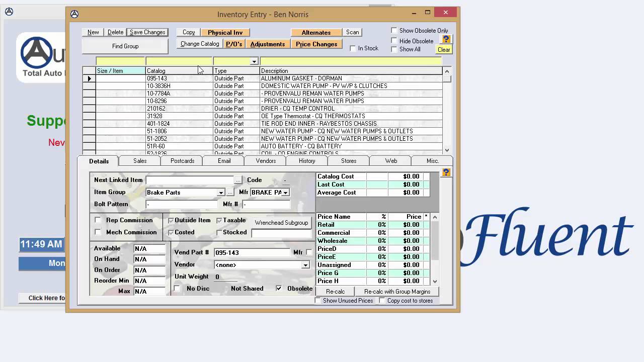Click the Find Group button

click(125, 46)
